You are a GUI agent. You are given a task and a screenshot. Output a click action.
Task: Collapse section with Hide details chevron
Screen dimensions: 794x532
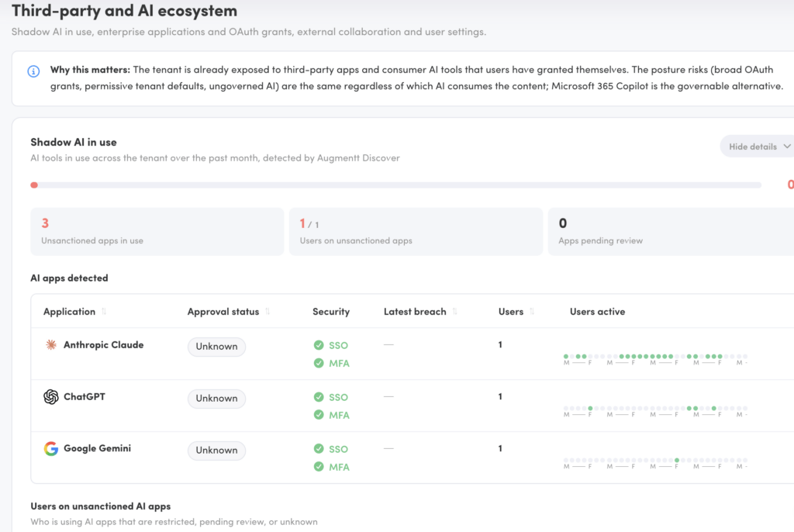pyautogui.click(x=787, y=147)
